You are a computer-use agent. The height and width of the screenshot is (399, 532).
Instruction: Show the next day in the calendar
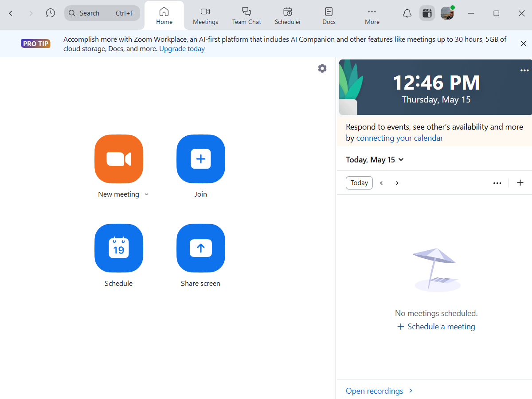point(397,183)
